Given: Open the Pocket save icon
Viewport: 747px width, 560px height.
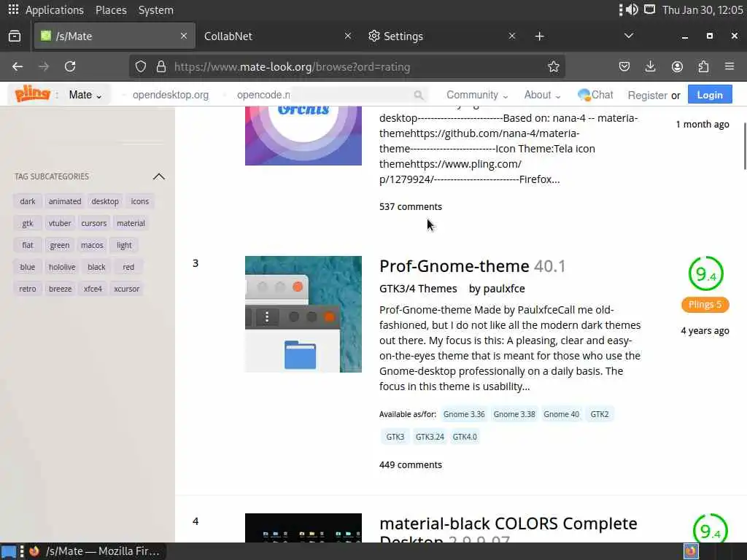Looking at the screenshot, I should 624,66.
